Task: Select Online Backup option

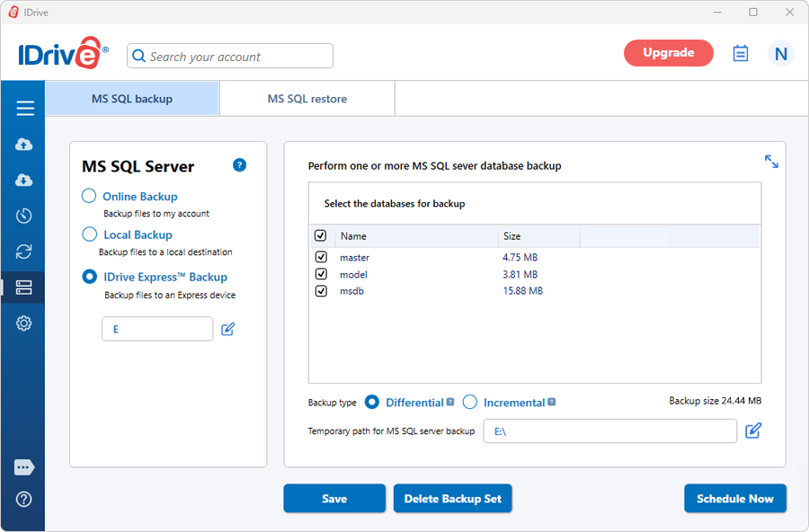Action: coord(89,196)
